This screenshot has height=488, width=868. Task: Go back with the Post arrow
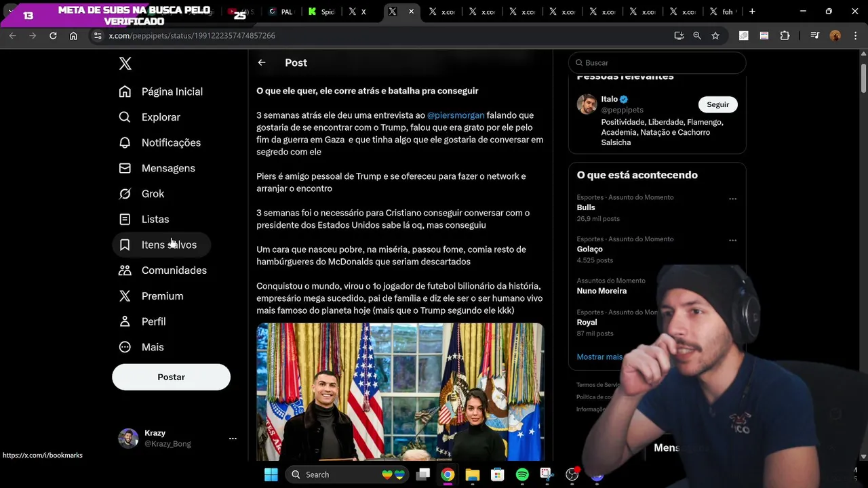click(262, 62)
